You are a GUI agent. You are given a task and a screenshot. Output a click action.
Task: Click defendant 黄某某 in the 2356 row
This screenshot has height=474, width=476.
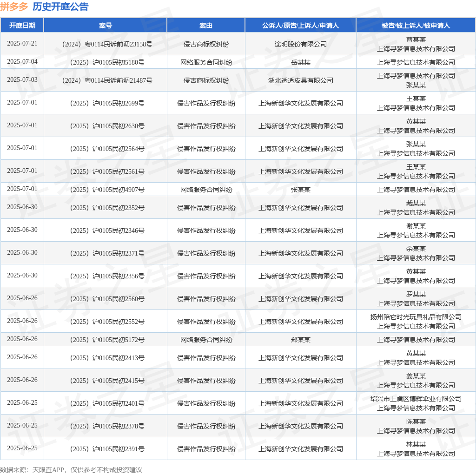point(416,271)
